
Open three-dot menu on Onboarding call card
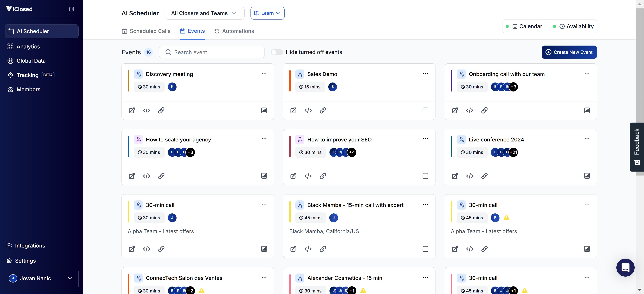(587, 73)
